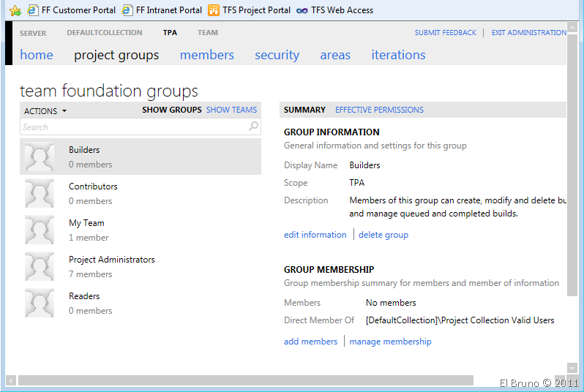Show groups in the list view
Viewport: 584px width, 392px height.
coord(171,110)
